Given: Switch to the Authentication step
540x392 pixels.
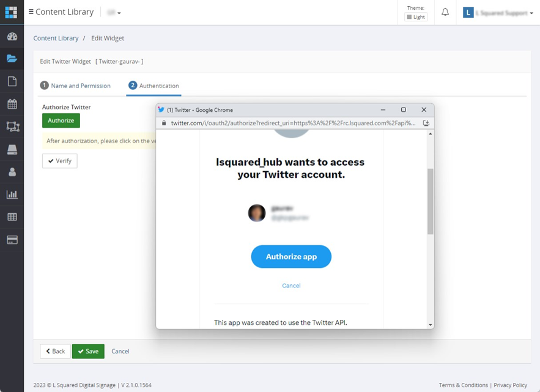Looking at the screenshot, I should (153, 86).
